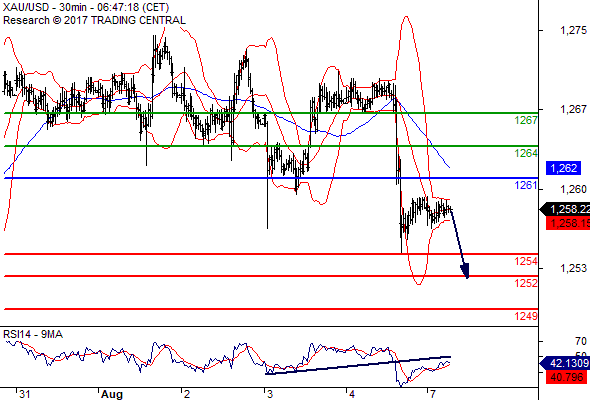The width and height of the screenshot is (590, 400).
Task: Select the blue 1,262 price marker
Action: (x=564, y=168)
